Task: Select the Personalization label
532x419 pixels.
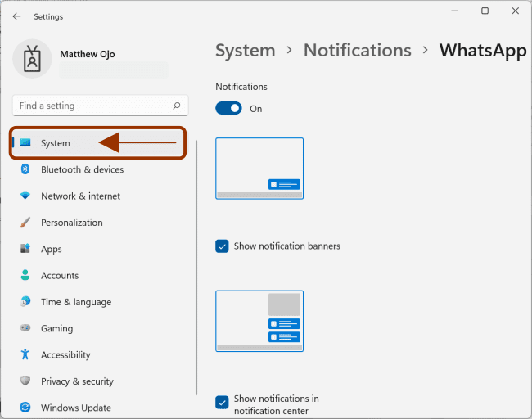Action: [71, 223]
